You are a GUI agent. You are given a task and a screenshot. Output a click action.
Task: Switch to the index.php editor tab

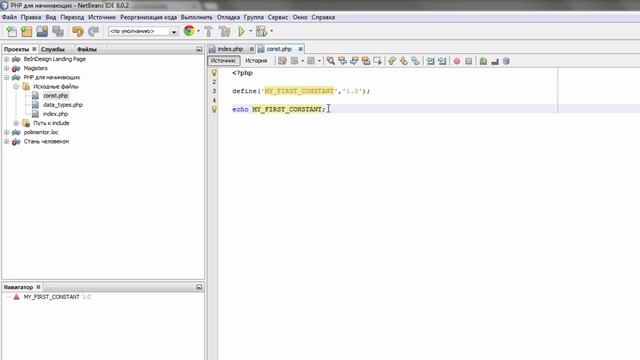[x=230, y=49]
